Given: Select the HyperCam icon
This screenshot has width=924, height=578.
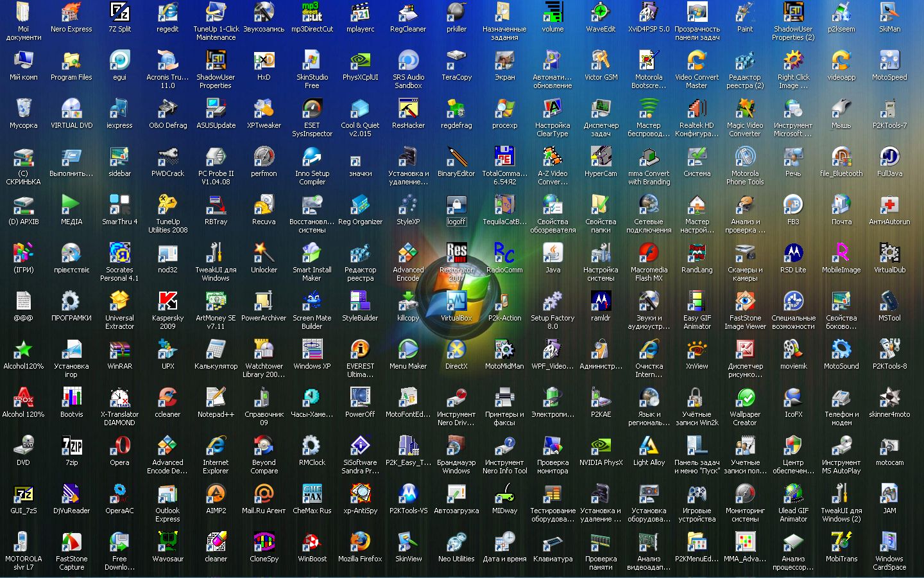Looking at the screenshot, I should 601,156.
